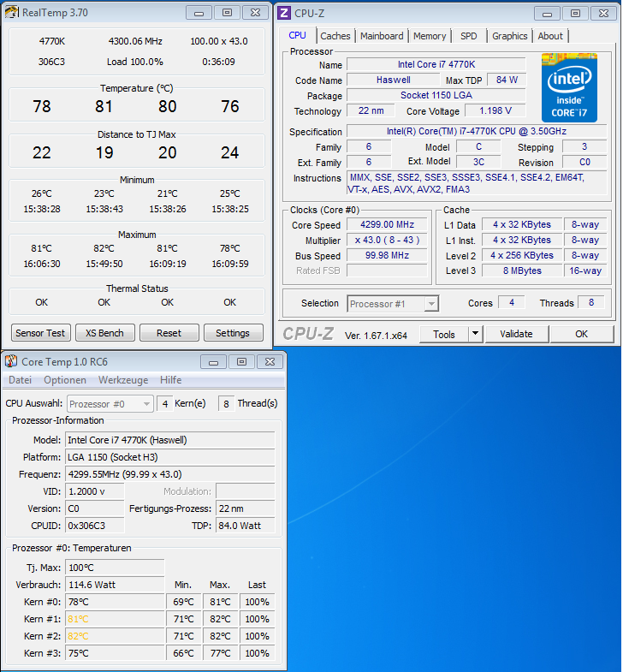The image size is (623, 672).
Task: Click the TDP 84.0 Watt field
Action: coord(245,526)
